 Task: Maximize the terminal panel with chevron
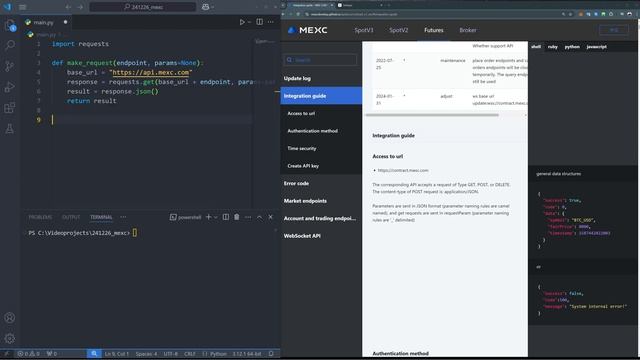point(260,217)
